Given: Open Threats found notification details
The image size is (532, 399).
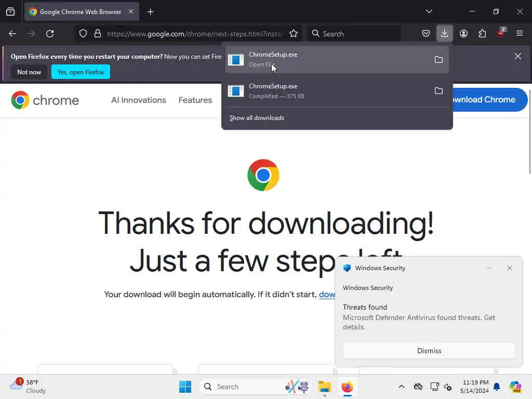Looking at the screenshot, I should tap(419, 317).
